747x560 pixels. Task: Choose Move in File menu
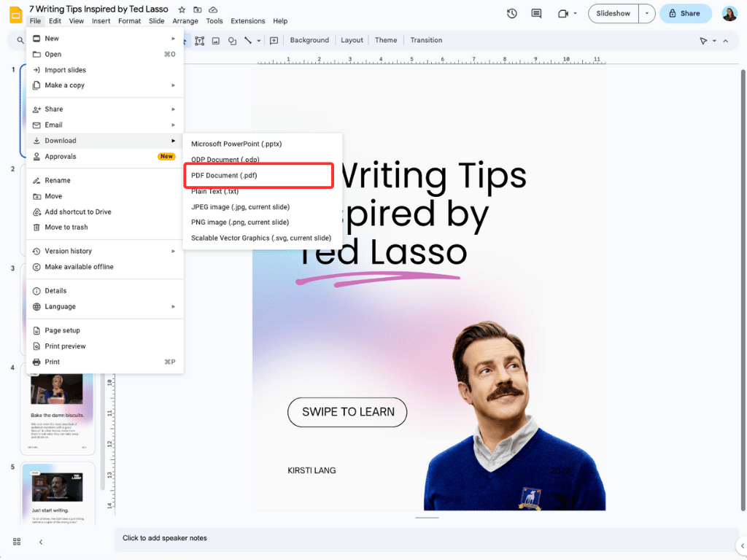click(105, 196)
